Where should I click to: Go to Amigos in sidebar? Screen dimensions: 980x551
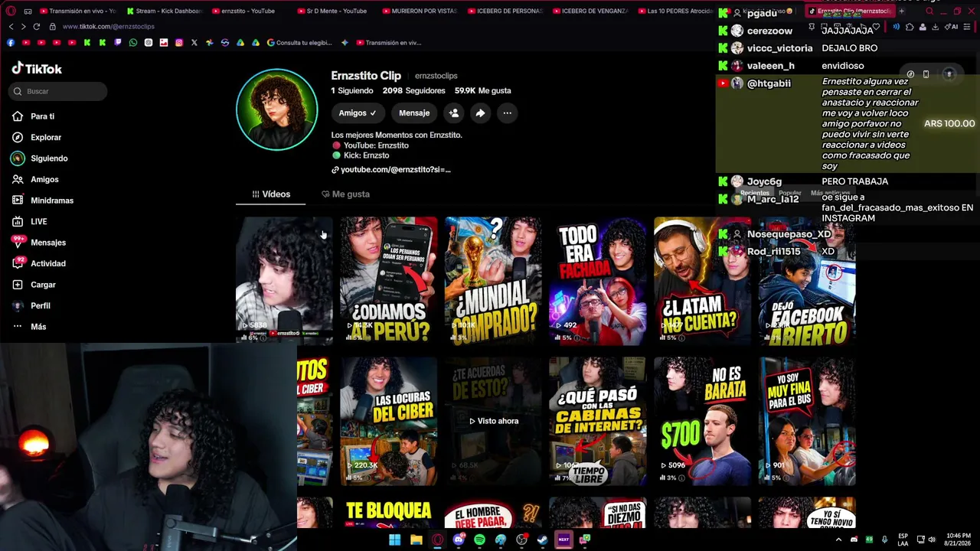point(35,179)
